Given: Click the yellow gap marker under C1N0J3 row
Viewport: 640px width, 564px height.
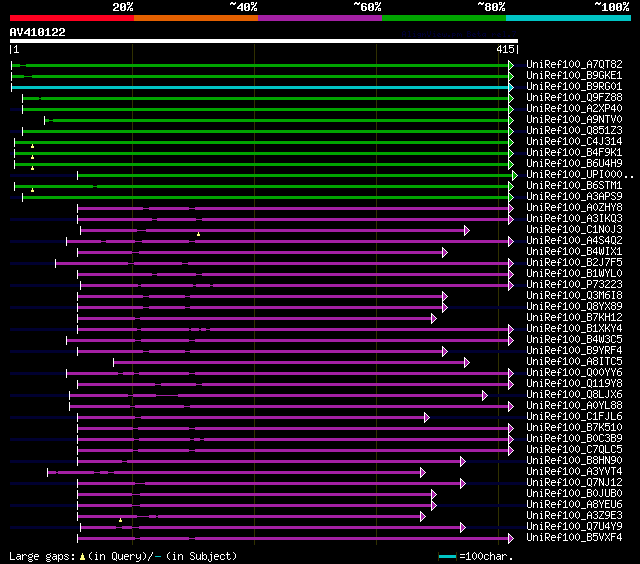Looking at the screenshot, I should (x=198, y=234).
